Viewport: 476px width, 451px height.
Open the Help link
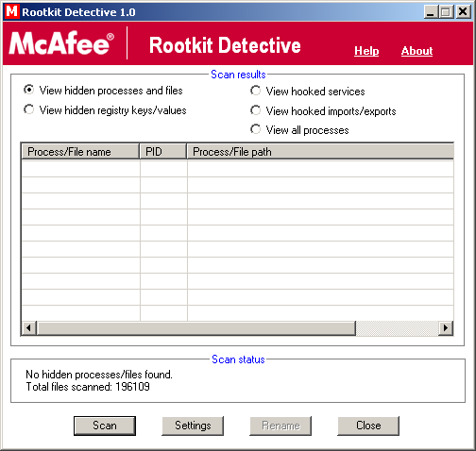coord(366,51)
